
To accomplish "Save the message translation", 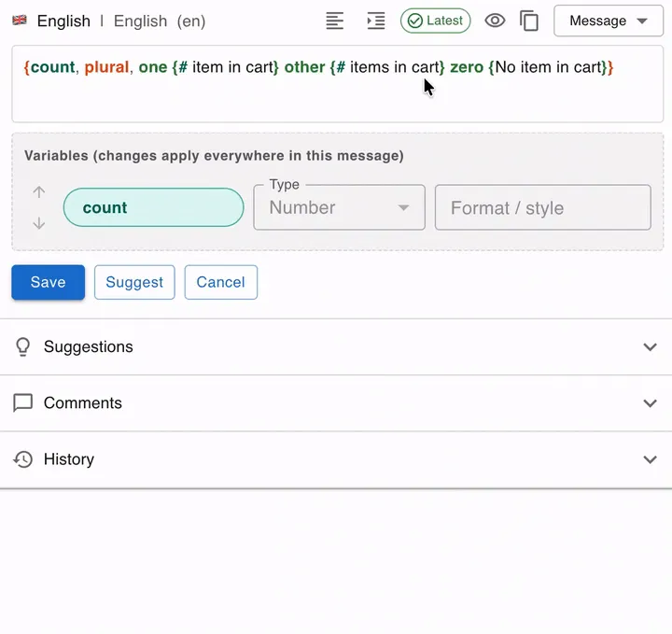I will (48, 282).
